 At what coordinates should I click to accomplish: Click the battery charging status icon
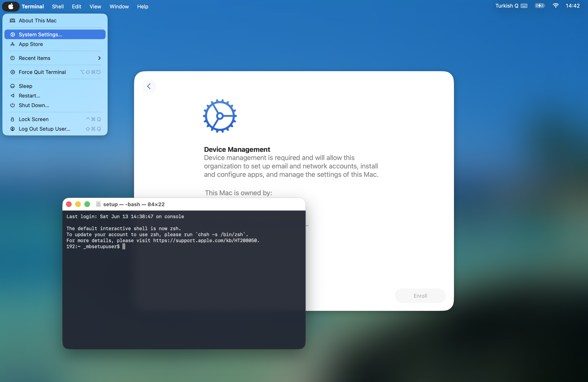[540, 6]
